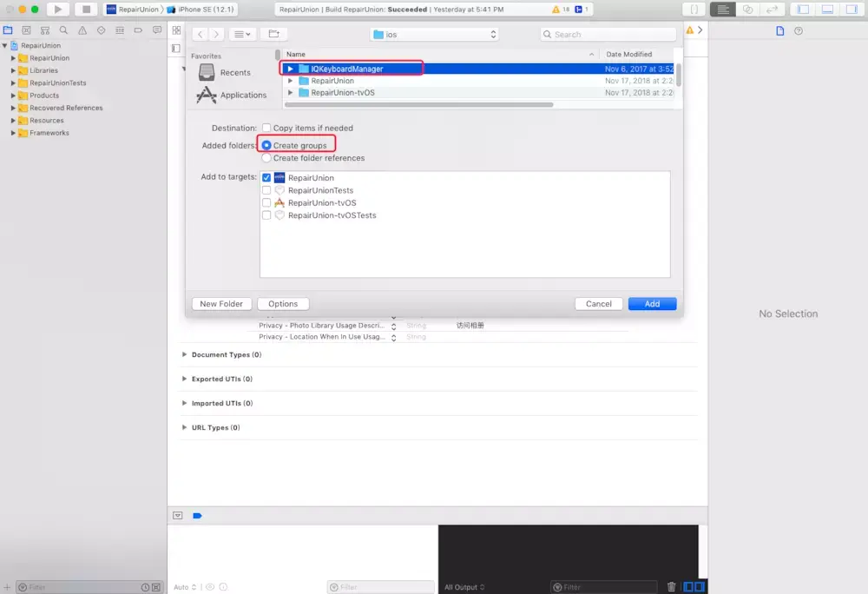
Task: Check the RepairUnion-tvOS target
Action: pyautogui.click(x=266, y=202)
